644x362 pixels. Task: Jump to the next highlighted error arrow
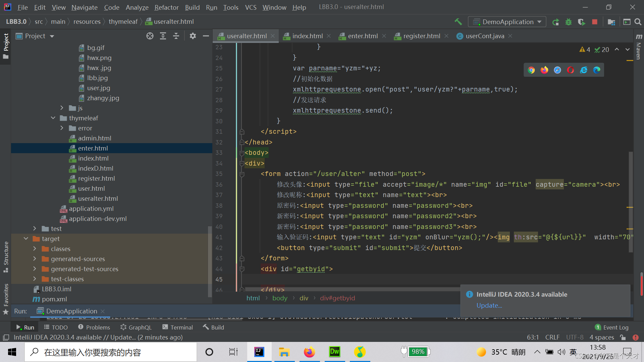pyautogui.click(x=628, y=50)
